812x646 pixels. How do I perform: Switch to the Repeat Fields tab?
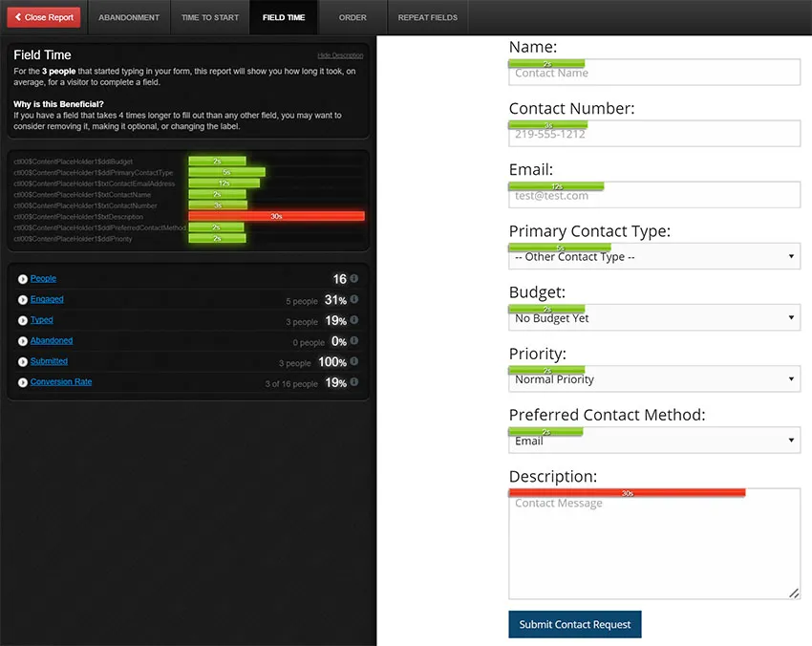427,17
